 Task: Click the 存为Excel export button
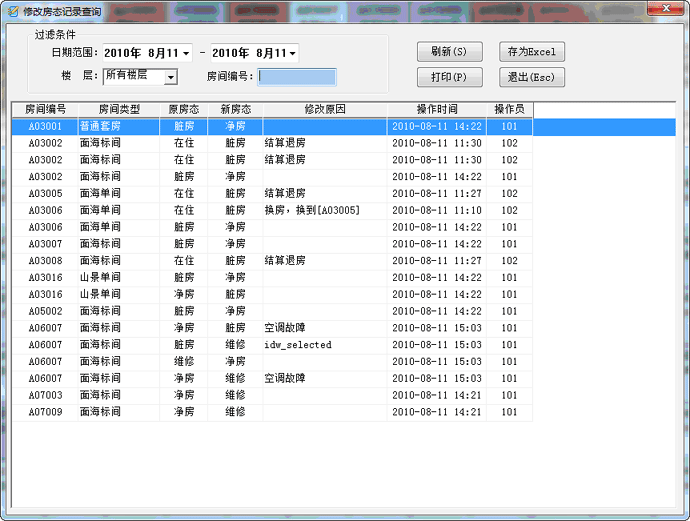pos(532,52)
